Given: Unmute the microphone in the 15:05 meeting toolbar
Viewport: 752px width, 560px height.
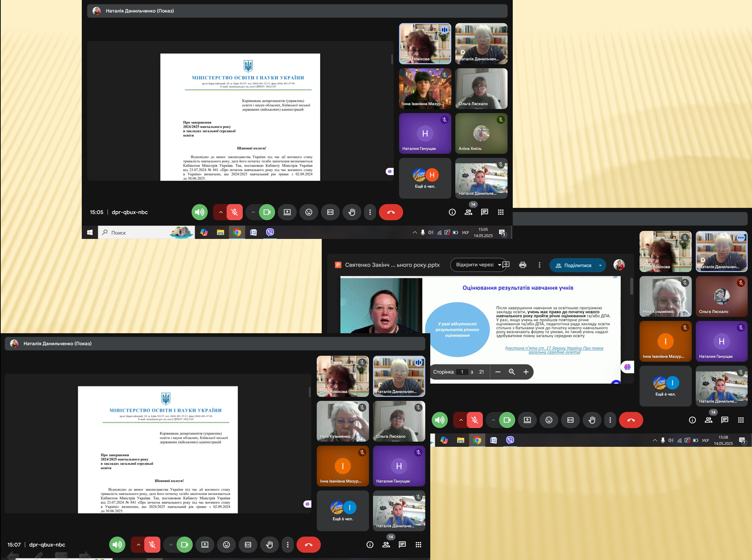Looking at the screenshot, I should pos(235,212).
